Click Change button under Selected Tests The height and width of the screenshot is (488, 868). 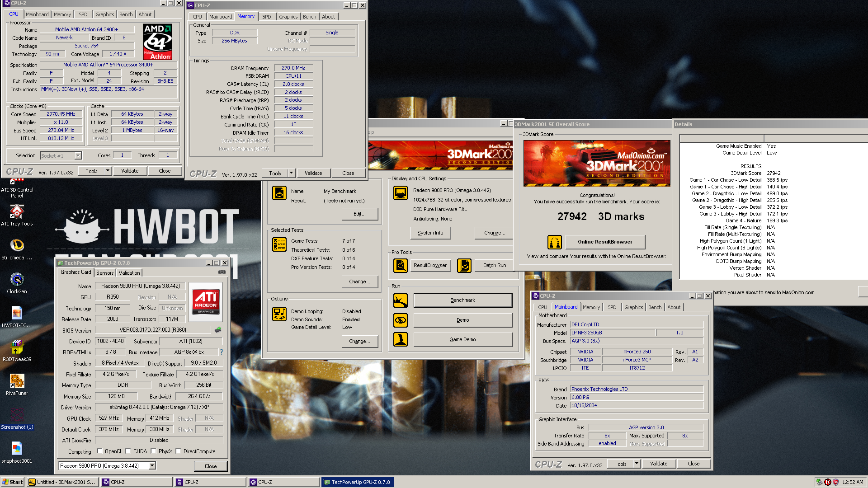point(360,282)
